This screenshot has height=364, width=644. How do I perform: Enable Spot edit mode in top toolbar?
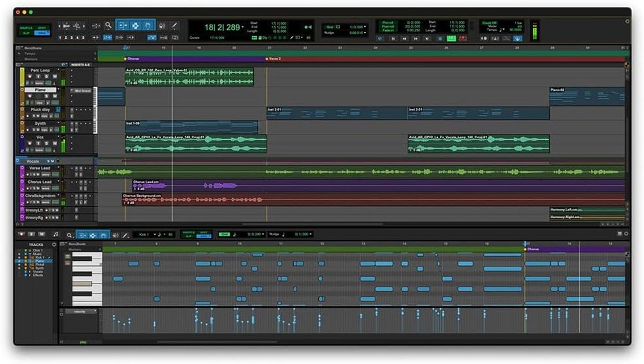click(x=42, y=28)
